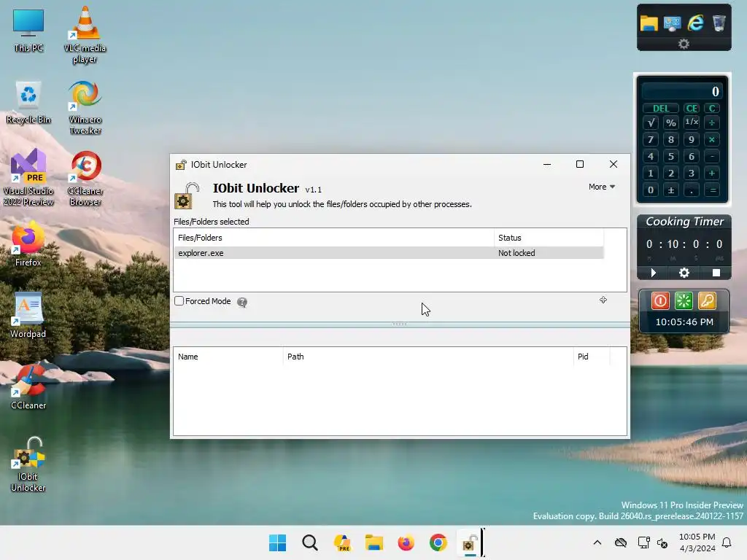Click the red shutdown power gadget icon
747x560 pixels.
coord(660,301)
